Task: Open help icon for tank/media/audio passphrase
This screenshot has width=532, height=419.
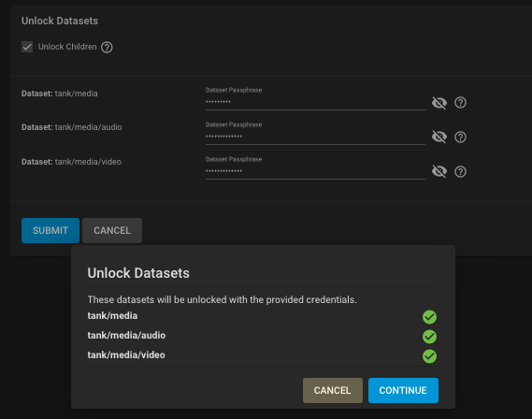Action: click(460, 137)
